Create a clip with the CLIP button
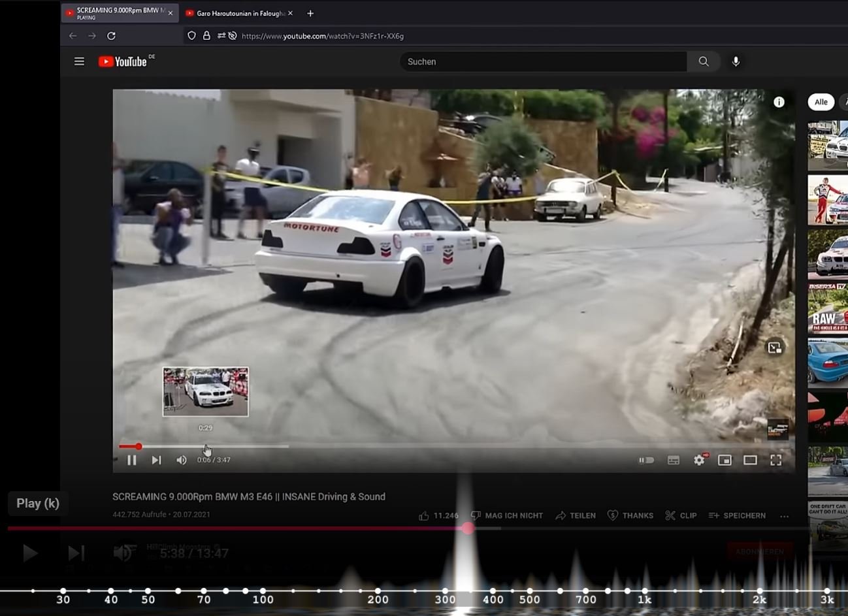 click(681, 515)
